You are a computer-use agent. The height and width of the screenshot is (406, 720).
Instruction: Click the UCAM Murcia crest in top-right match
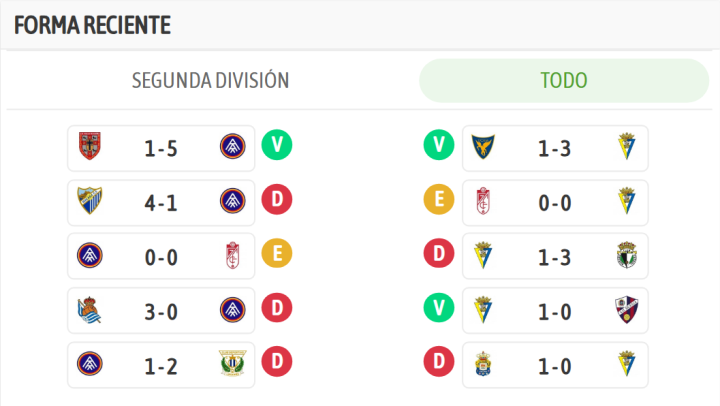pos(485,148)
